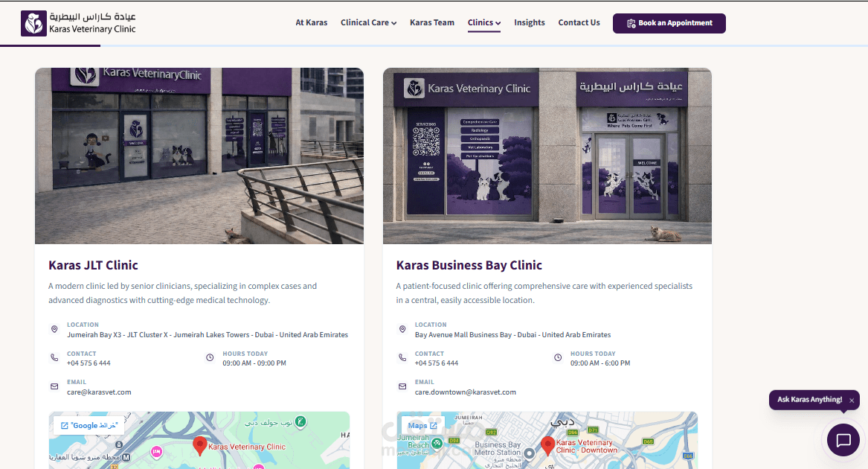Click the Jumeirah Beach green map marker
The image size is (868, 469).
point(437,443)
